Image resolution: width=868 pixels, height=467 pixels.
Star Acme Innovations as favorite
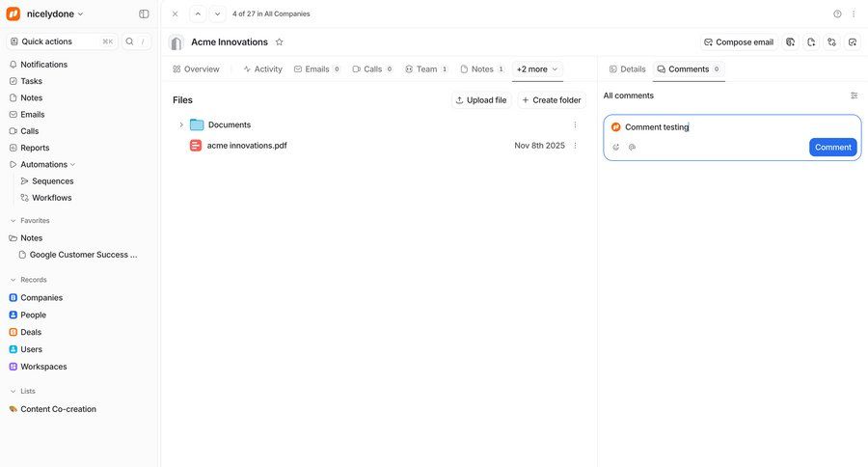pos(280,42)
